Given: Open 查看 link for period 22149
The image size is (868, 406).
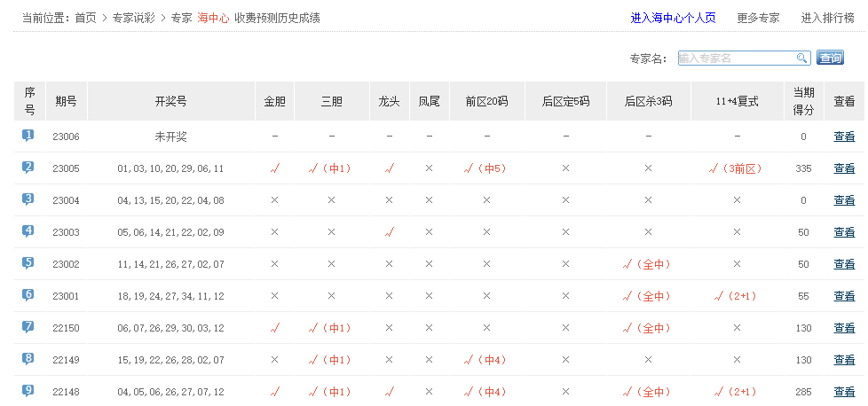Looking at the screenshot, I should pyautogui.click(x=844, y=360).
